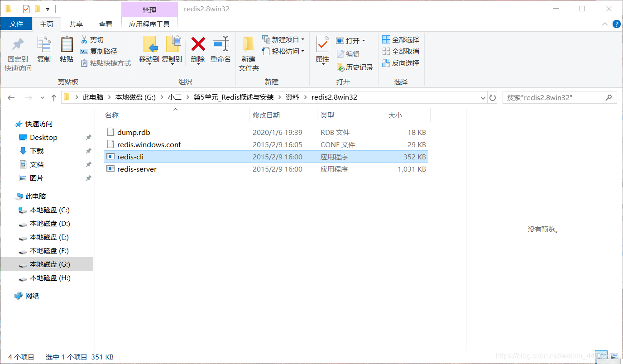This screenshot has height=364, width=623.
Task: Click Invert selection in ribbon
Action: pyautogui.click(x=401, y=63)
